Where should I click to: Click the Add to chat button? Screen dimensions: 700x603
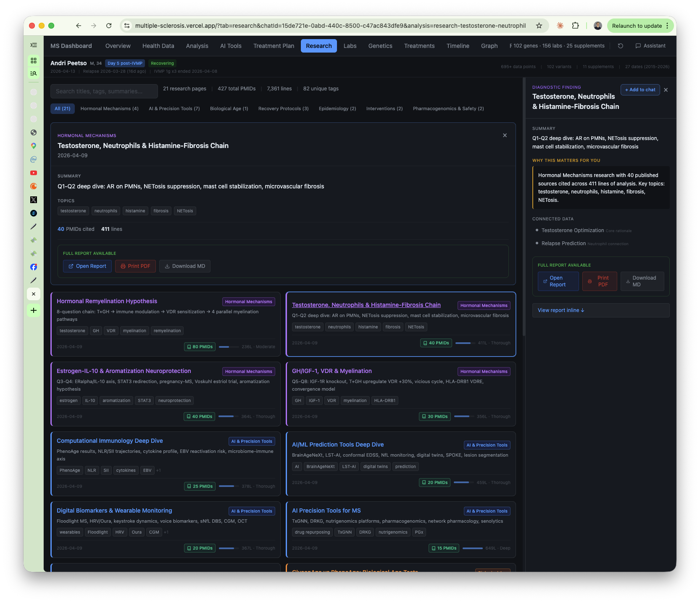point(640,90)
